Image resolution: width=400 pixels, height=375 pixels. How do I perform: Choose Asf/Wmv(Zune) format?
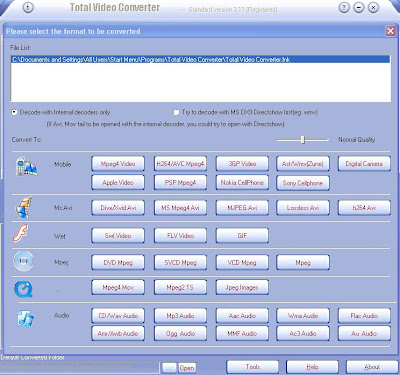point(303,164)
